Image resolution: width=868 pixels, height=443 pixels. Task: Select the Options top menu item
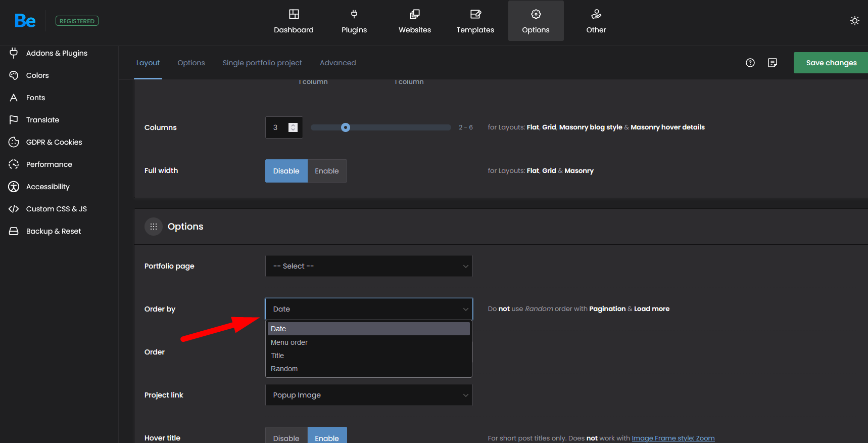click(536, 21)
